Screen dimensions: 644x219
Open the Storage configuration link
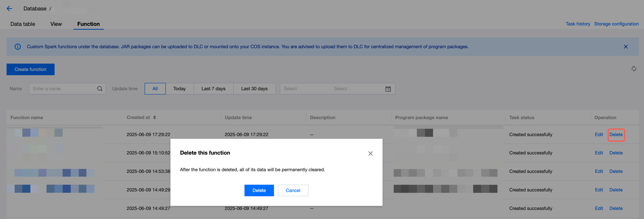pos(616,24)
